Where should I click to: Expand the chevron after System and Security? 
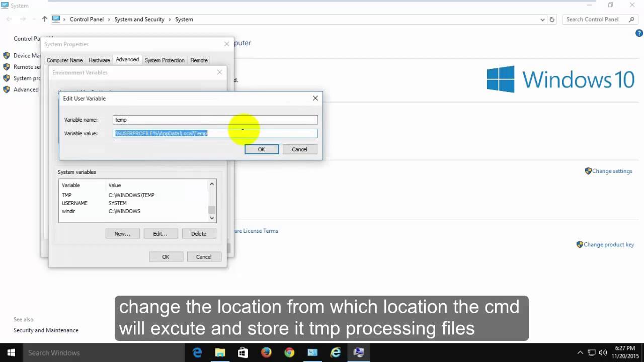[x=170, y=20]
